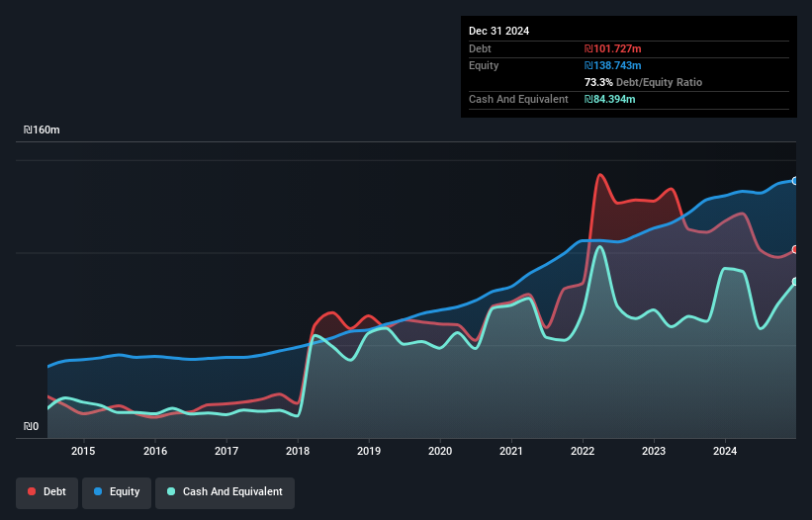Click the 2019 x-axis label
This screenshot has height=520, width=812.
pos(369,451)
